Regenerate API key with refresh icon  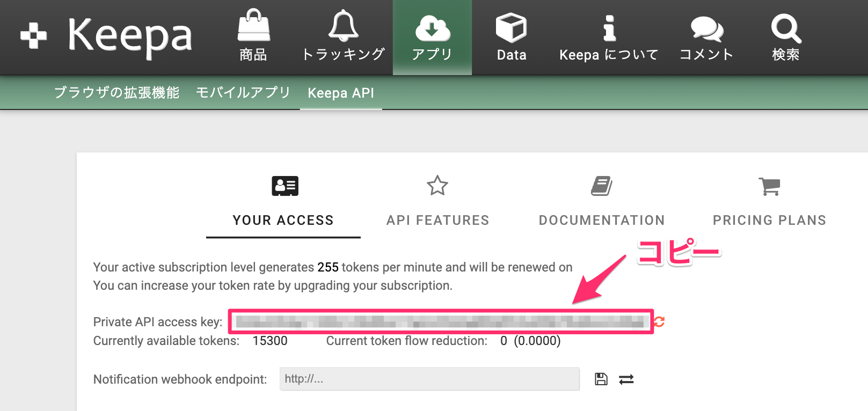(x=660, y=321)
